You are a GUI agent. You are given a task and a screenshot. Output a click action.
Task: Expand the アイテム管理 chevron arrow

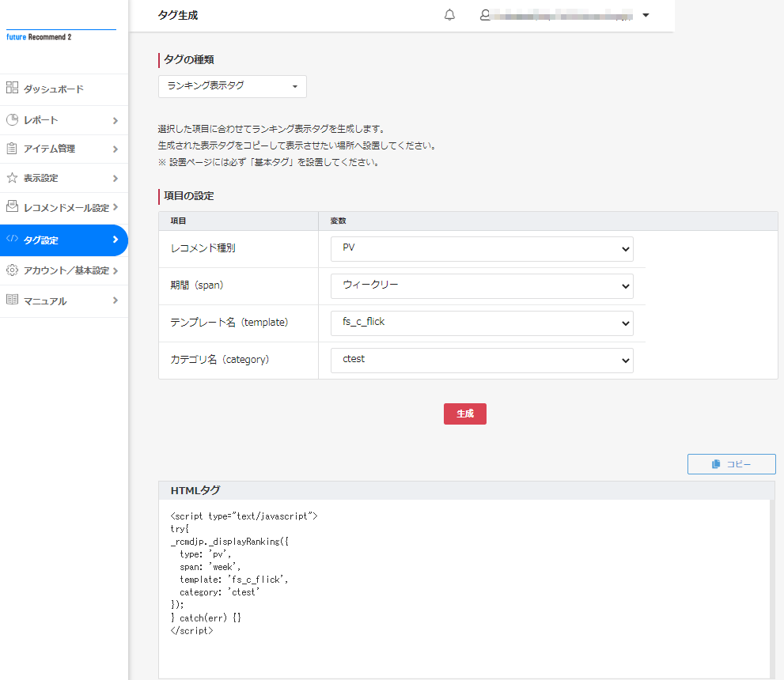tap(116, 149)
